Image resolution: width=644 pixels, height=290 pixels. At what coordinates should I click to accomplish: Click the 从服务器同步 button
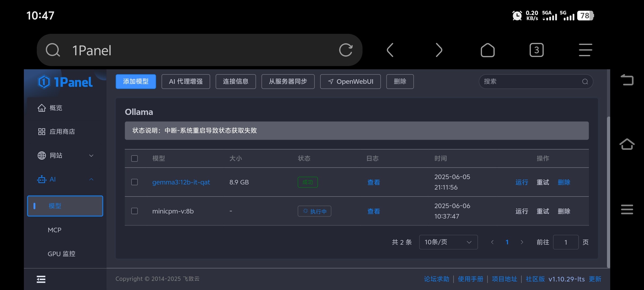[x=288, y=82]
